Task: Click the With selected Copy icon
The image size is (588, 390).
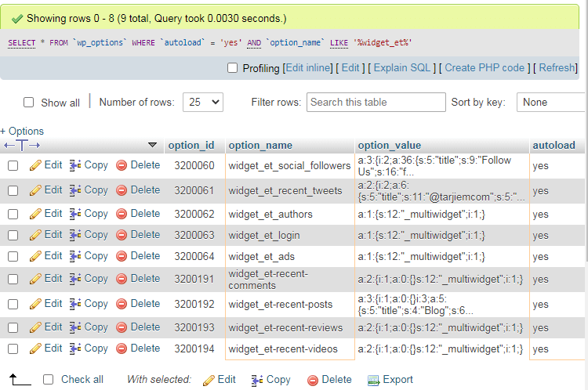Action: pyautogui.click(x=257, y=381)
